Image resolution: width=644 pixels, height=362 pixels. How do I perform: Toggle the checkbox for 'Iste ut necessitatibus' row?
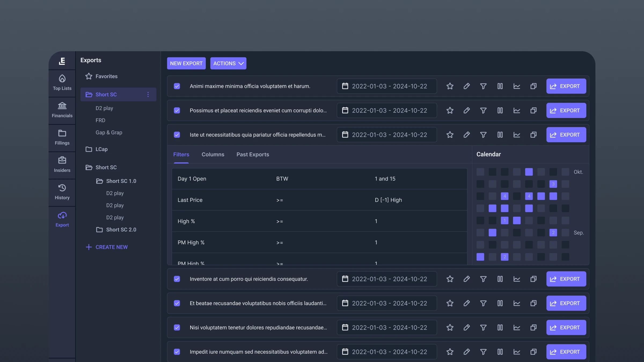[177, 135]
